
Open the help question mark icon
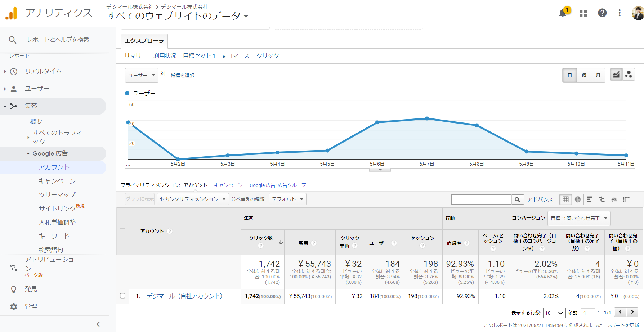[602, 13]
